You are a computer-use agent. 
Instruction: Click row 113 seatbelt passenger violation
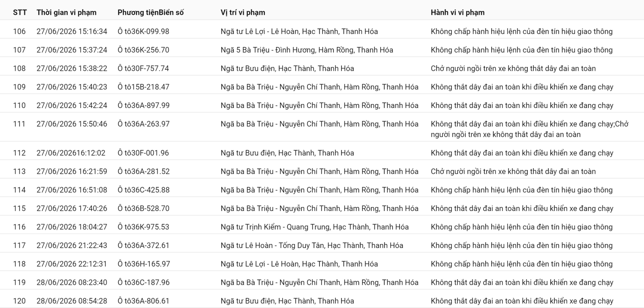pos(513,171)
